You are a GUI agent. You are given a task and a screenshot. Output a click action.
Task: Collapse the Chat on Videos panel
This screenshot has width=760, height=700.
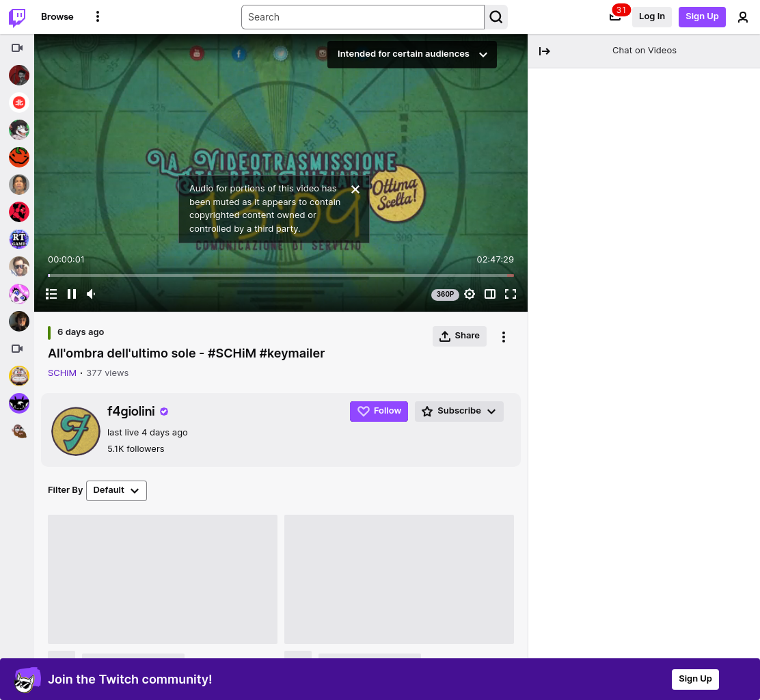pos(544,51)
